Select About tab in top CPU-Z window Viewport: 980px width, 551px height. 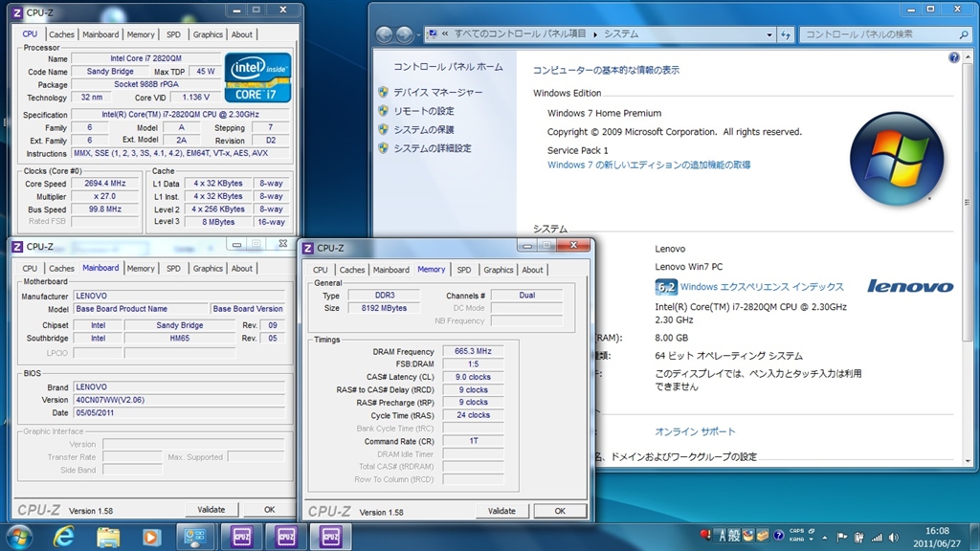242,34
